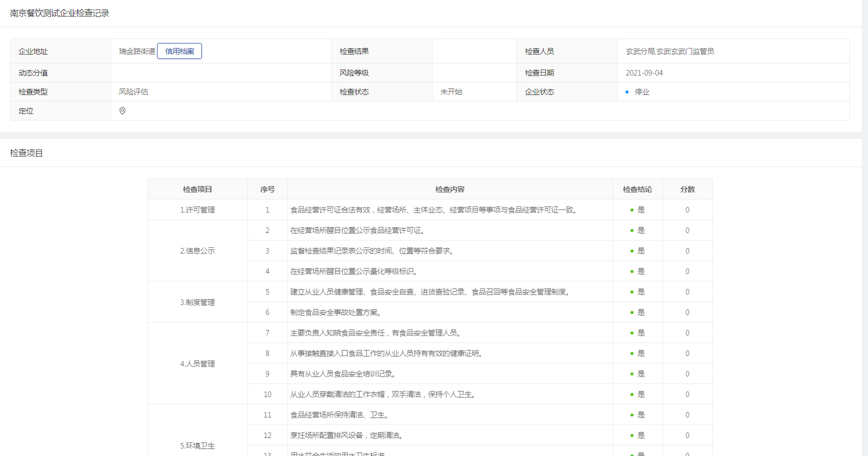
Task: Select the 检查项目 column header
Action: 197,189
